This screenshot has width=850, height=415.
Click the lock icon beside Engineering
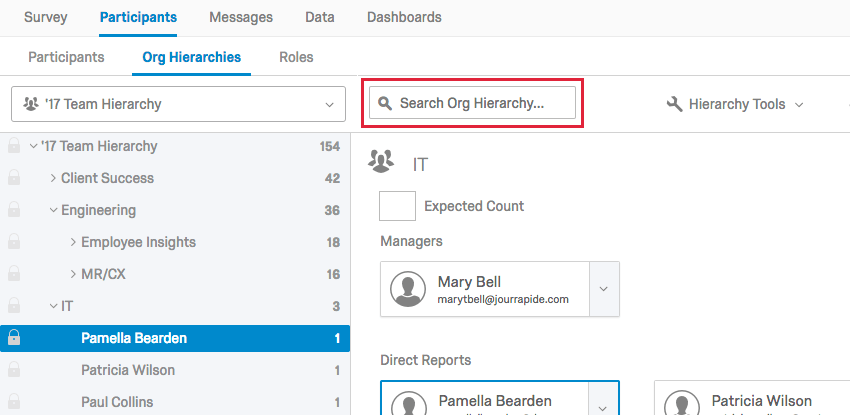pyautogui.click(x=14, y=211)
